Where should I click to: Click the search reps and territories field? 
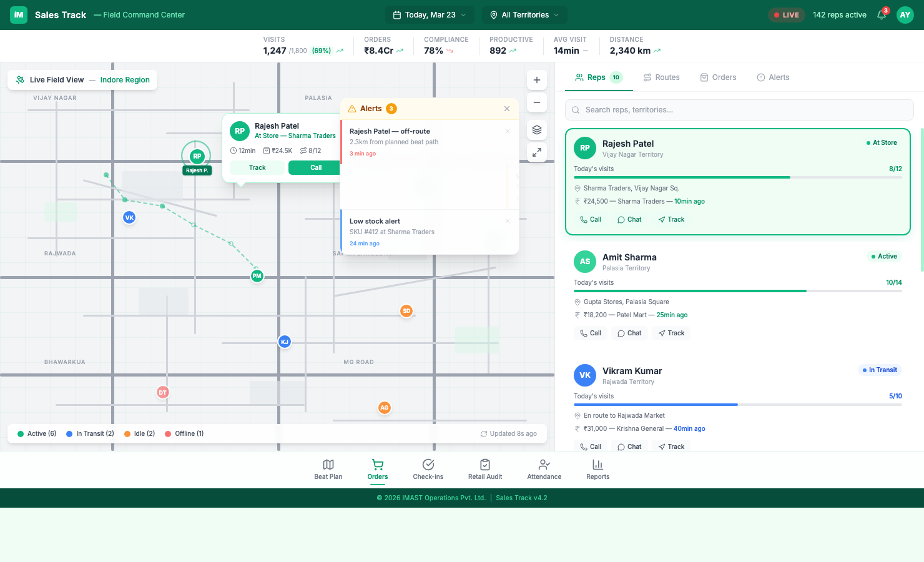click(739, 109)
